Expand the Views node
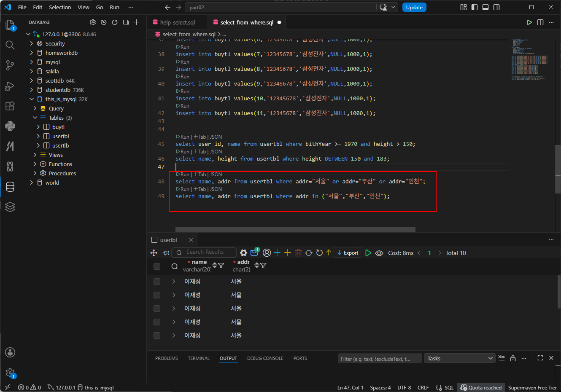561x392 pixels. (x=35, y=155)
